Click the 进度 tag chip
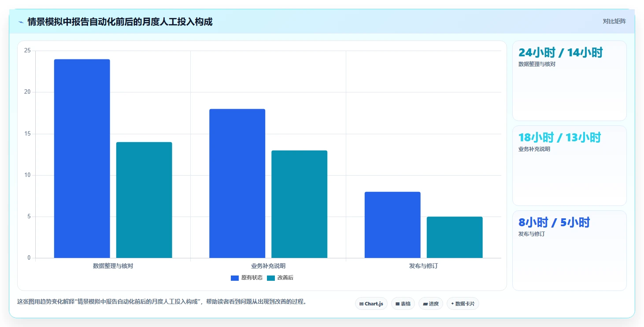The width and height of the screenshot is (644, 327). pyautogui.click(x=431, y=304)
